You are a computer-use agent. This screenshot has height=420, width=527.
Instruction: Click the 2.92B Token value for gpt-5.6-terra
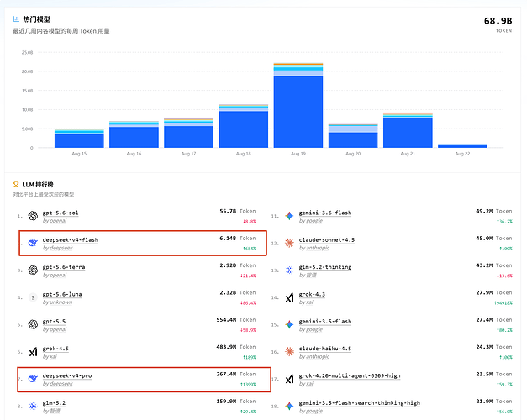point(238,265)
